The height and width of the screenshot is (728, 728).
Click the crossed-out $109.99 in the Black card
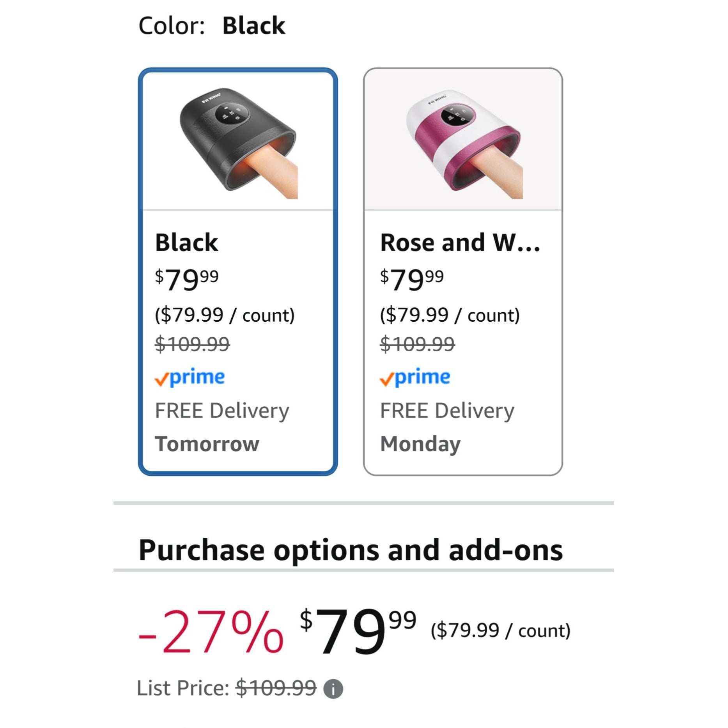(x=192, y=344)
